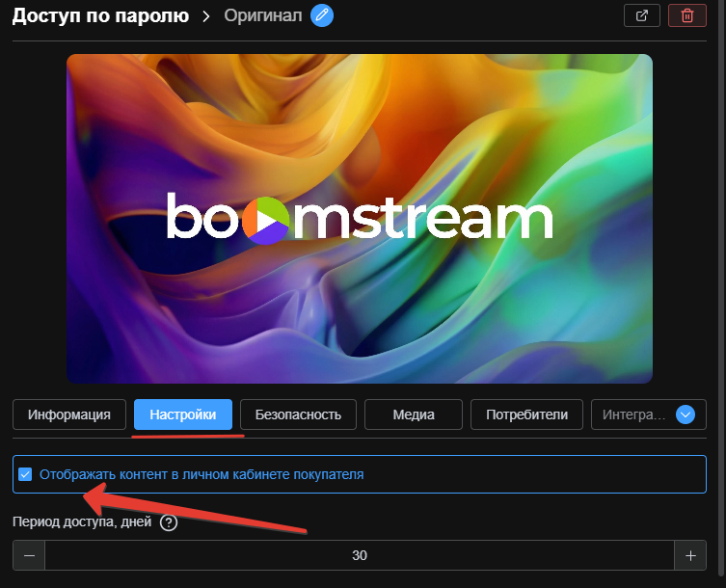
Task: Click the Отображать контент label text
Action: point(202,474)
